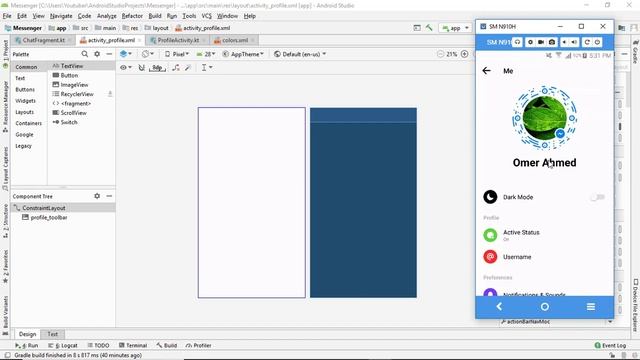
Task: Open design surface layers dropdown
Action: coord(126,54)
